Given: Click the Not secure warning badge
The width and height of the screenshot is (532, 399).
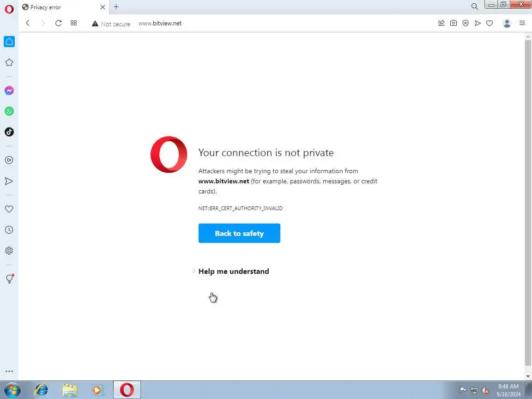Looking at the screenshot, I should [111, 24].
